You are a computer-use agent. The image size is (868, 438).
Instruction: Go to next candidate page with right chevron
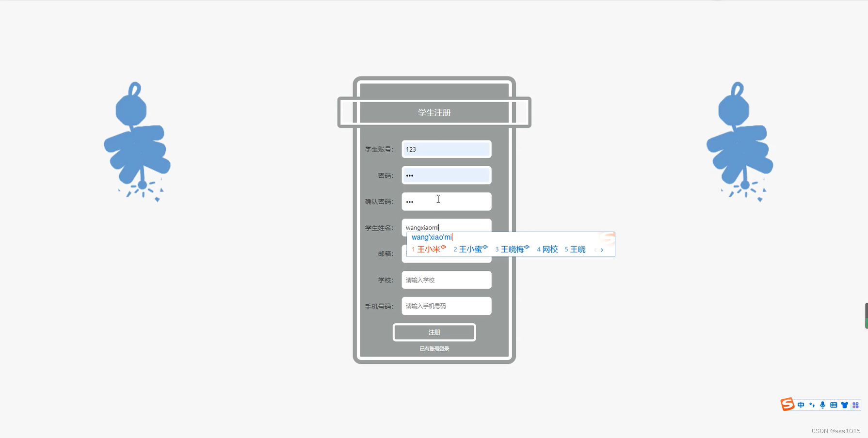coord(602,250)
